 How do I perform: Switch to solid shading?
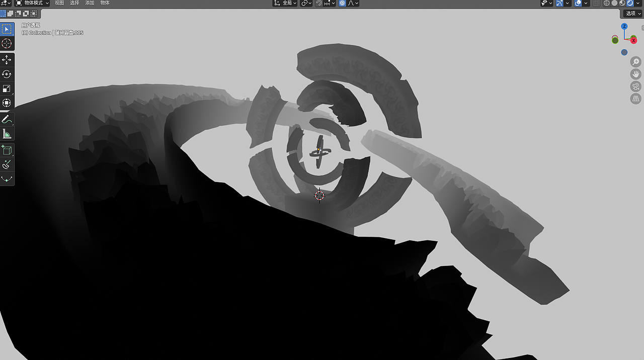point(614,3)
